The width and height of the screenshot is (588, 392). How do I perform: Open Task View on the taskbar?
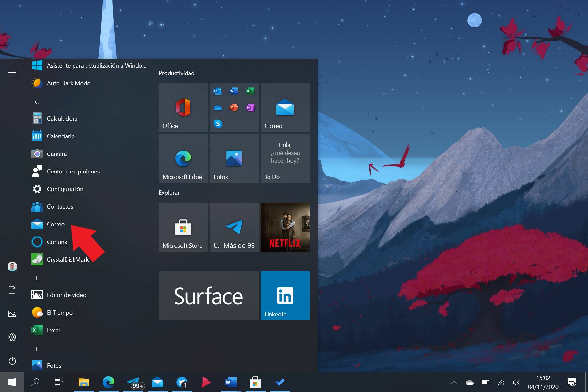59,382
